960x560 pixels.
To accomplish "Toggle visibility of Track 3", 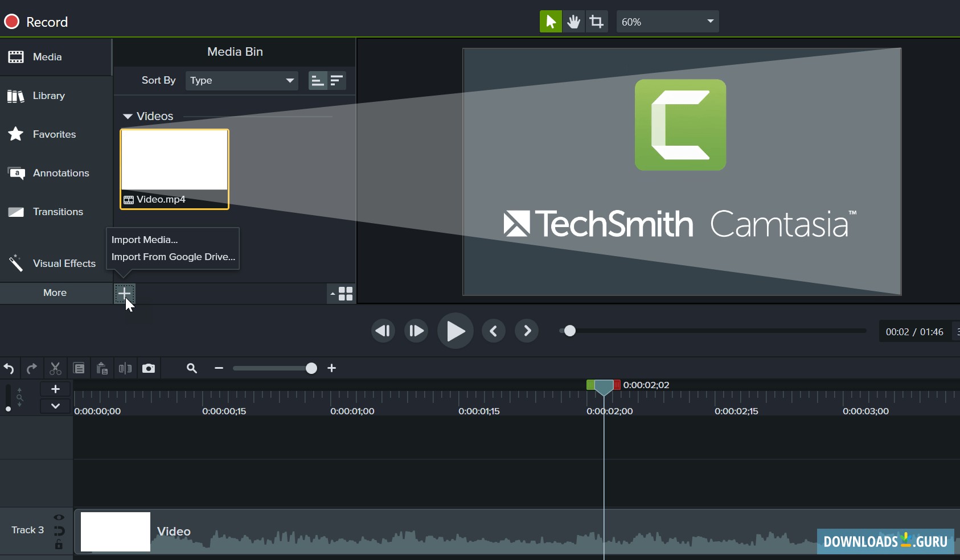I will click(x=58, y=517).
